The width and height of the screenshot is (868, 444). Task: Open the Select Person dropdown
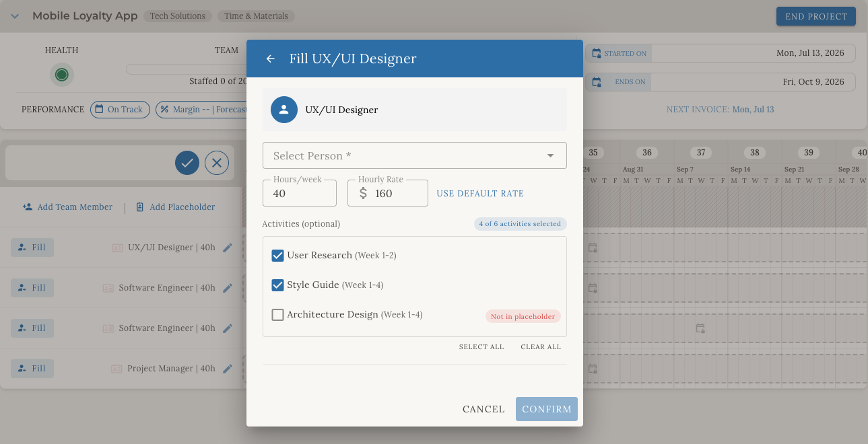click(x=414, y=155)
